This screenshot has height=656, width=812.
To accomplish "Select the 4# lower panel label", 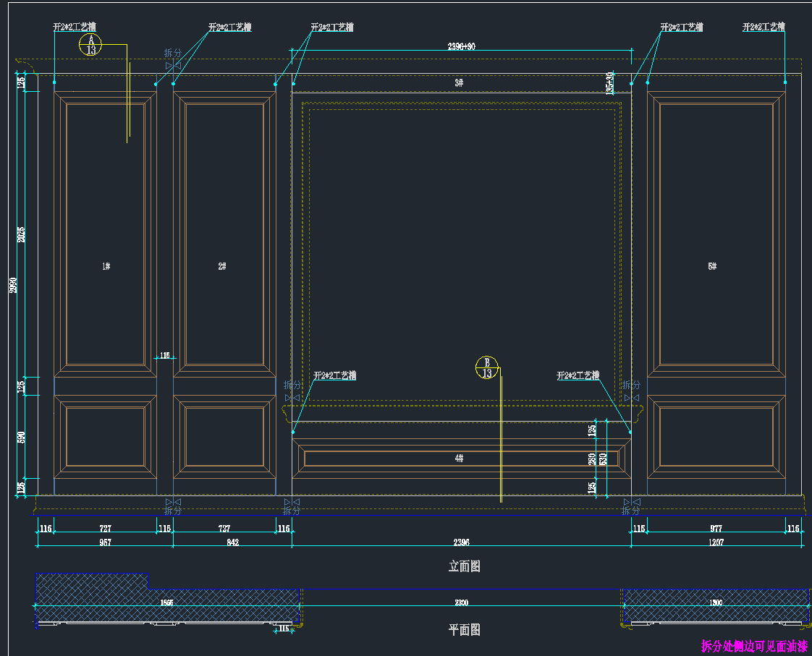I will point(459,458).
